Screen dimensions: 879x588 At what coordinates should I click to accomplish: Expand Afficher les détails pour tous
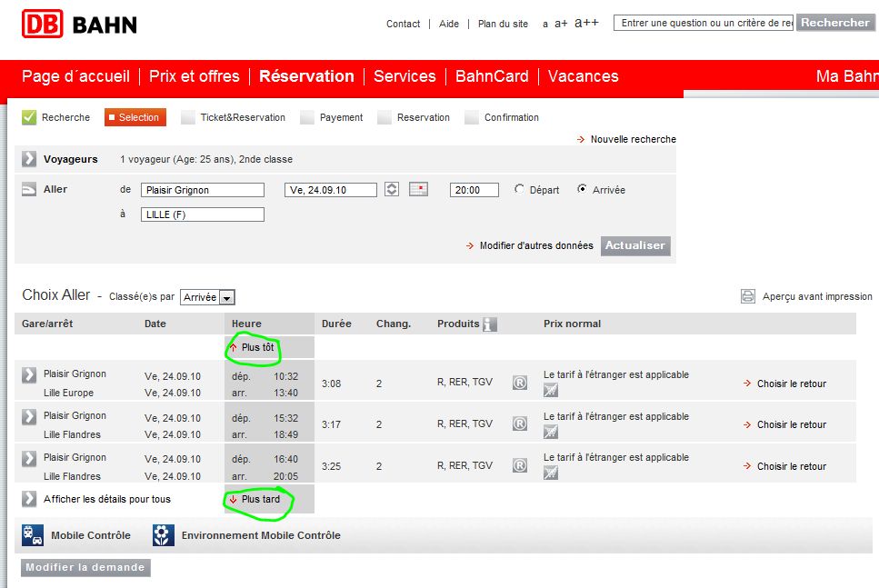tap(29, 499)
